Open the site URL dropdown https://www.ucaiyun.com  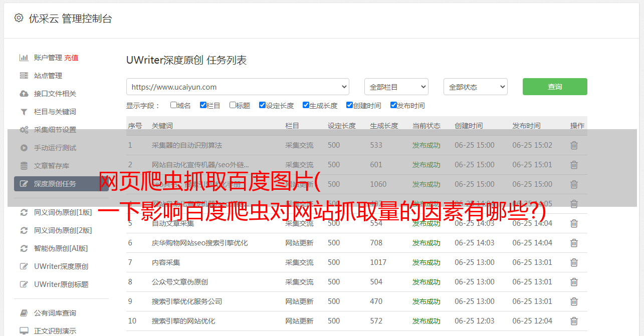[238, 87]
